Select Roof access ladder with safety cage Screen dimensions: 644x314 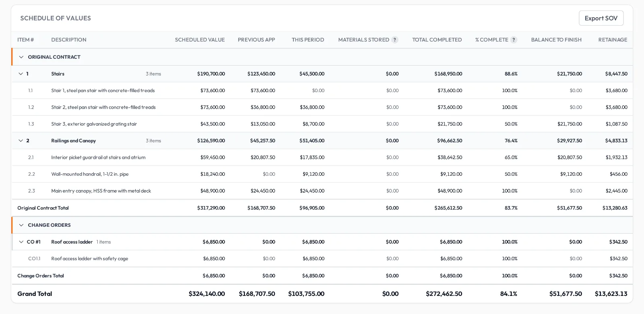click(x=322, y=259)
